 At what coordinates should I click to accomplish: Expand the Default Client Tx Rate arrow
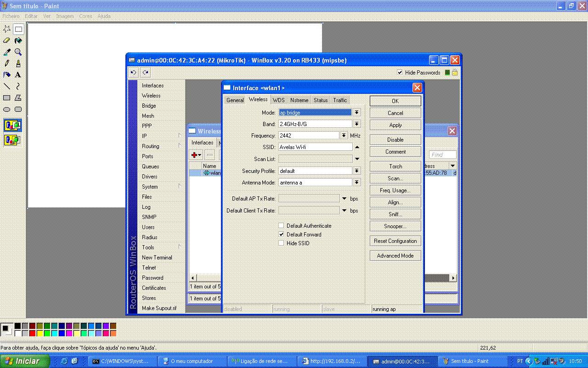click(x=345, y=211)
